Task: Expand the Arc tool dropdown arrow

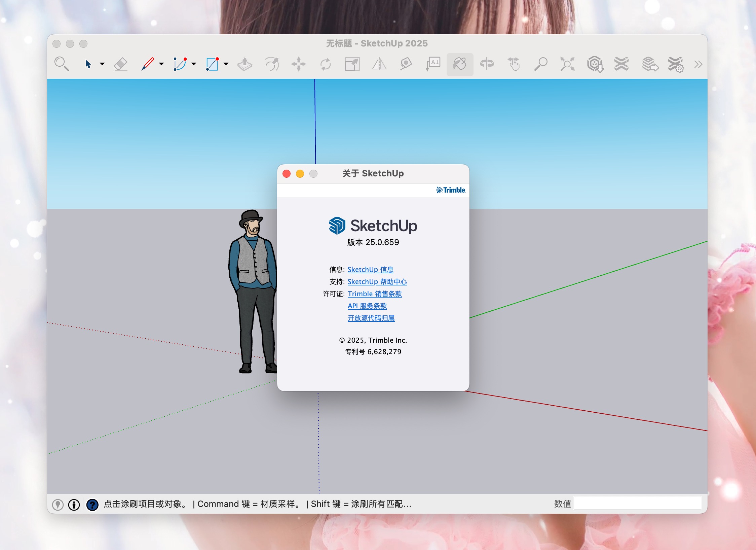Action: click(x=194, y=64)
